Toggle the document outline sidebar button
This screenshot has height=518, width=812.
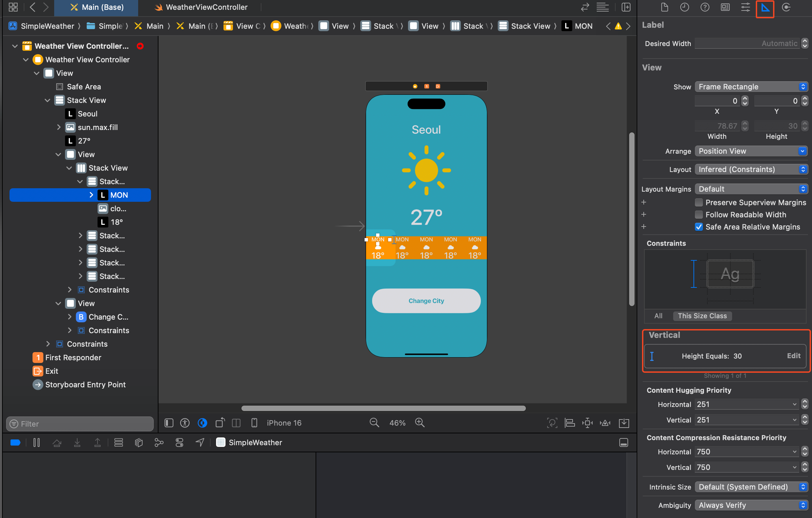pyautogui.click(x=169, y=423)
